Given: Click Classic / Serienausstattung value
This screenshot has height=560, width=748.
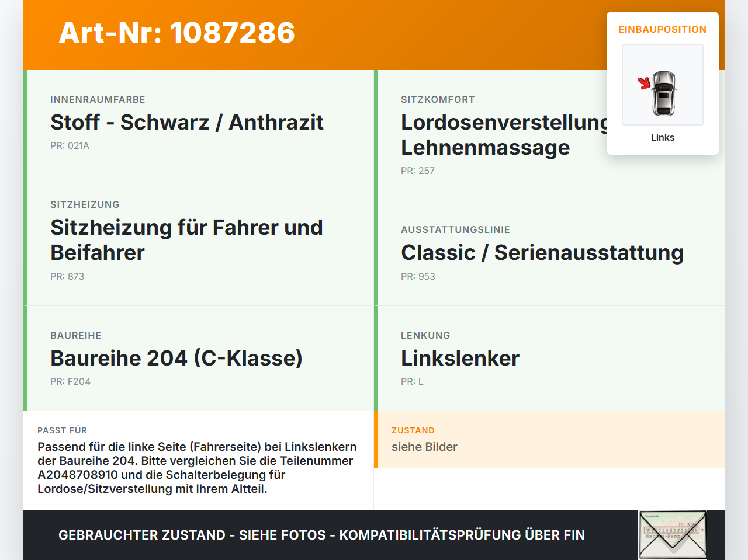Looking at the screenshot, I should tap(542, 252).
